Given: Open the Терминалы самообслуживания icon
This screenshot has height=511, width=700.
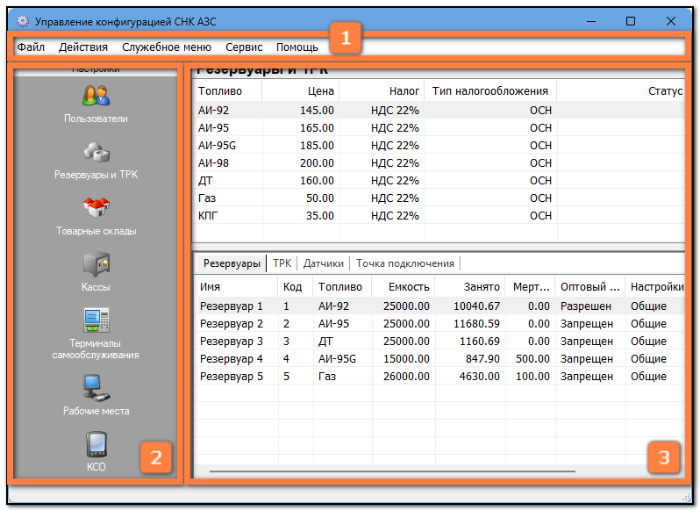Looking at the screenshot, I should [x=96, y=320].
